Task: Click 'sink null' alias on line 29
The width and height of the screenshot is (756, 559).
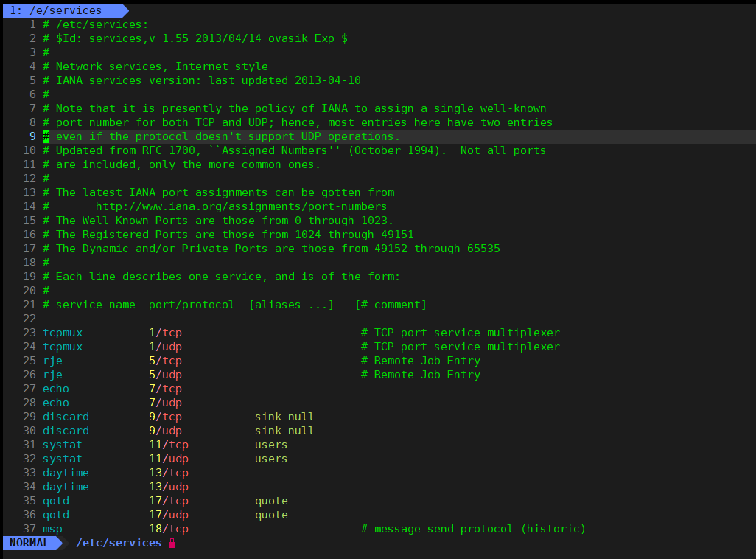Action: pyautogui.click(x=284, y=417)
